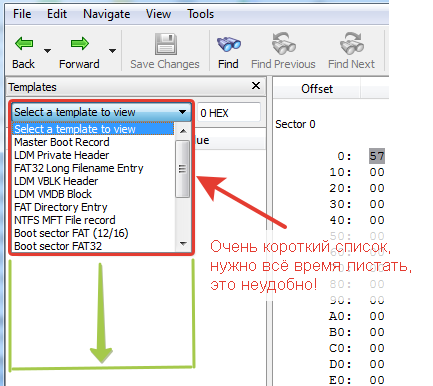Click the template list scroll down arrow
Viewport: 433px width, 386px height.
click(183, 244)
